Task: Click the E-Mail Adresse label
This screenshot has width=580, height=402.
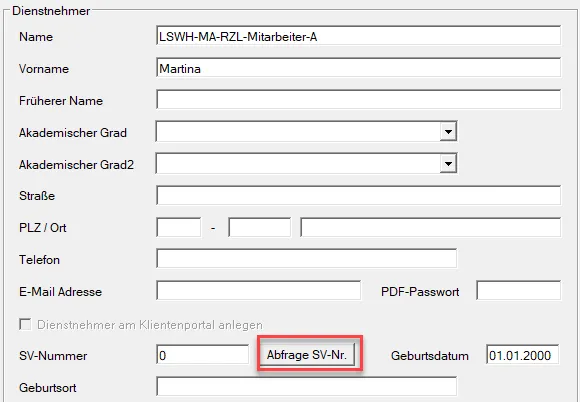Action: (x=60, y=292)
